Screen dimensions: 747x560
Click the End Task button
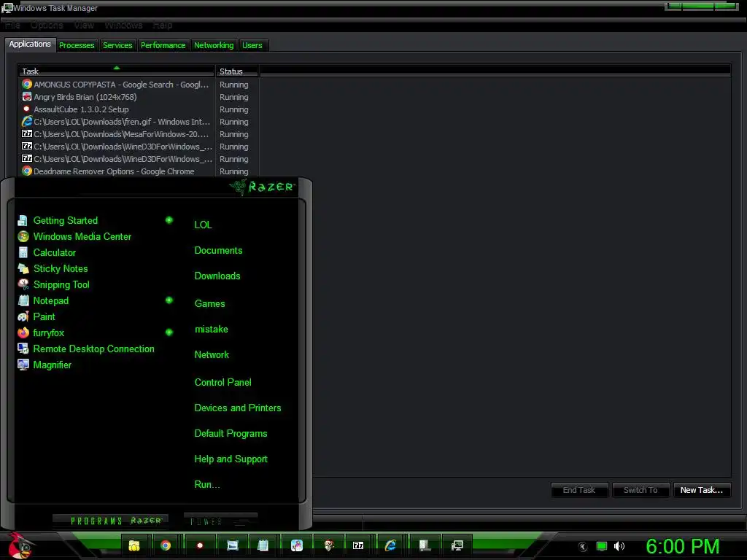coord(579,490)
